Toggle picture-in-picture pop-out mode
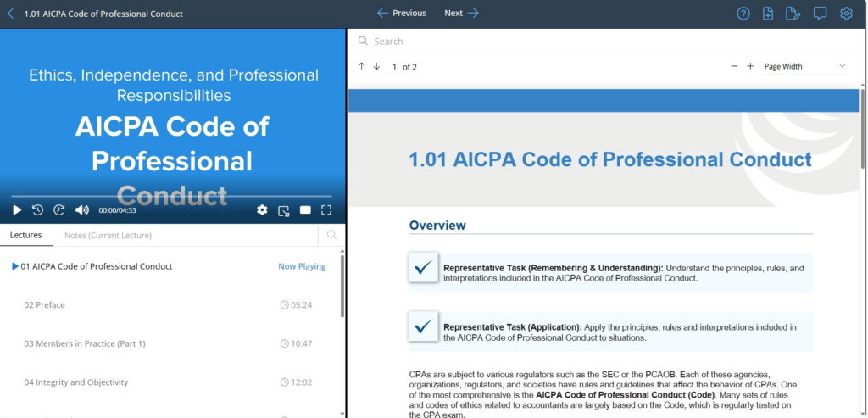Viewport: 868px width, 418px height. point(284,210)
